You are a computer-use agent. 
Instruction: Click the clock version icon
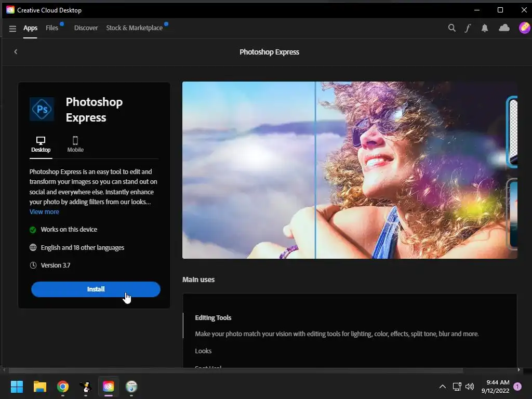pyautogui.click(x=33, y=265)
